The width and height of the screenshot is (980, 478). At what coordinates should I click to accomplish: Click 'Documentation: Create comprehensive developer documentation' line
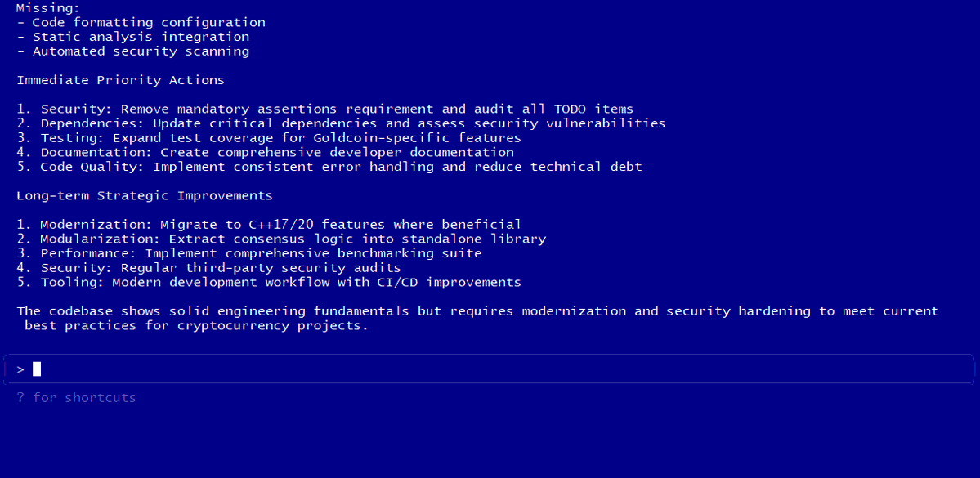click(265, 153)
